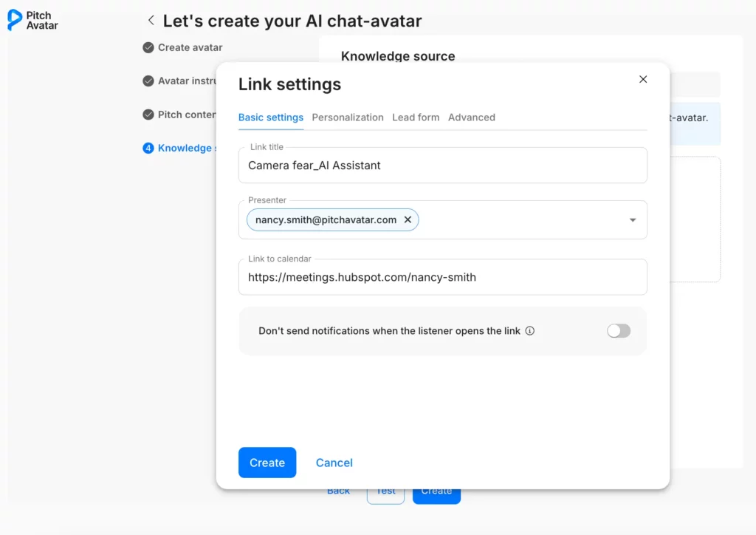Close the Link settings dialog with X
This screenshot has height=535, width=756.
643,80
